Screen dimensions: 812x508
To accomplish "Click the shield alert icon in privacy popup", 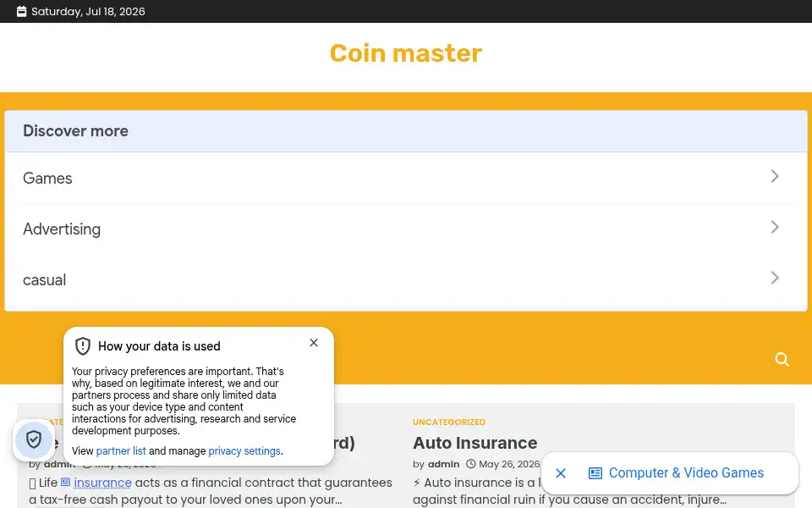I will (x=83, y=345).
